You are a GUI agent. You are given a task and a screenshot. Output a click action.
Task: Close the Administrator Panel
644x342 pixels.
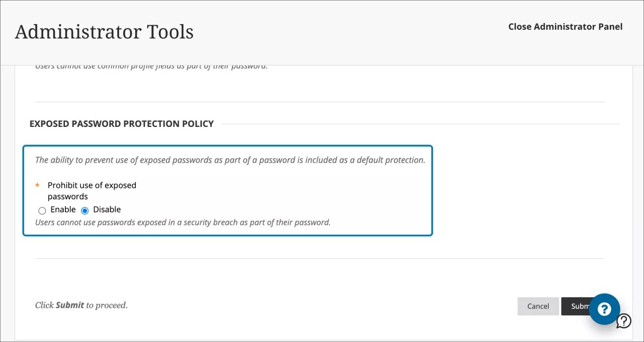click(565, 26)
